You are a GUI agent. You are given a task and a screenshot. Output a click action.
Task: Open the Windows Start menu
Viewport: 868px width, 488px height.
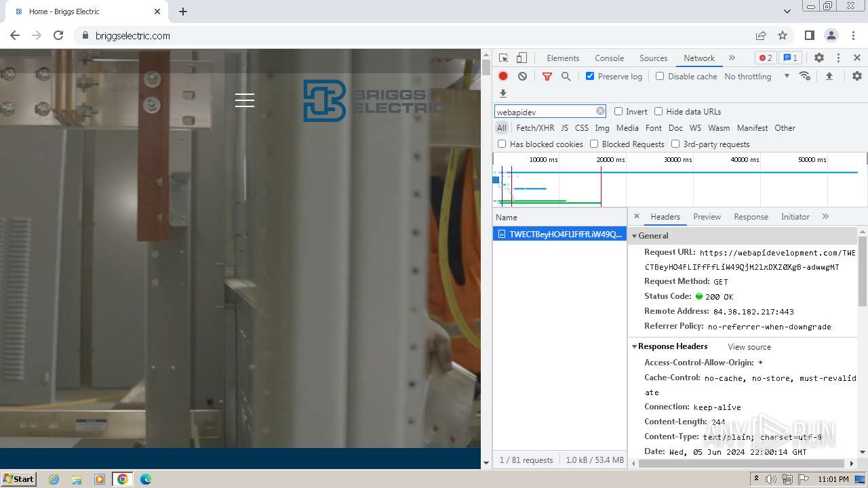[19, 479]
